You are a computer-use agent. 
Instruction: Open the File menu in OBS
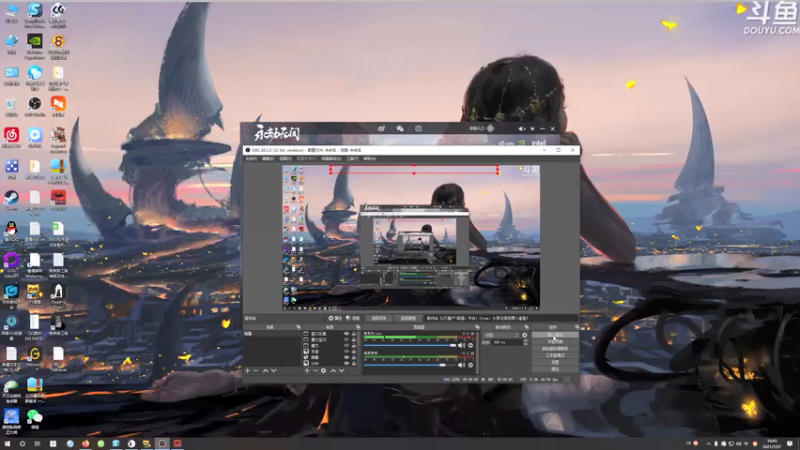coord(252,159)
